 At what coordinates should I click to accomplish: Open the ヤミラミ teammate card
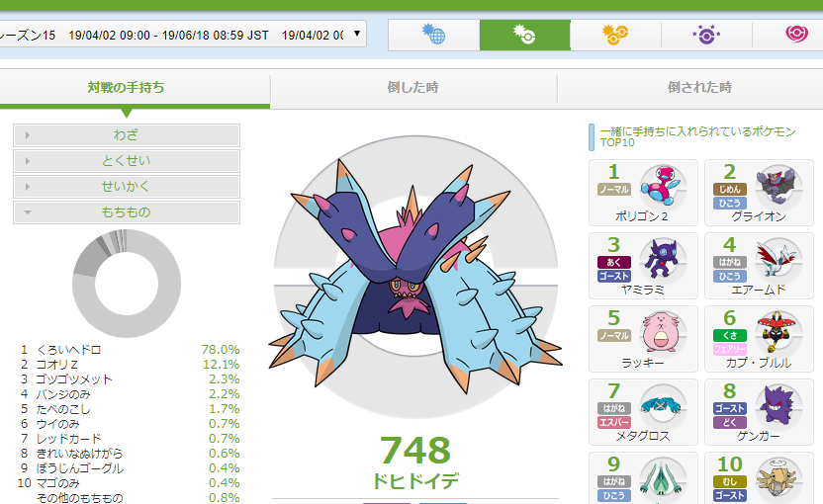644,266
